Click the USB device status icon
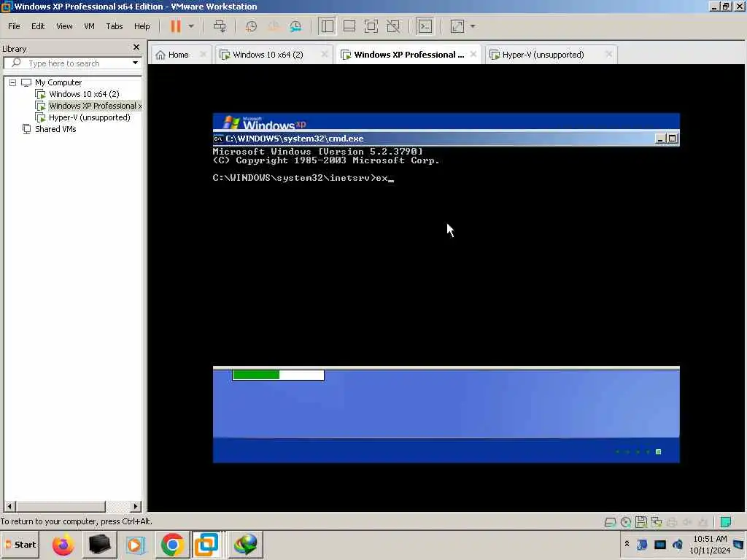Screen dimensions: 747x560 coord(703,522)
